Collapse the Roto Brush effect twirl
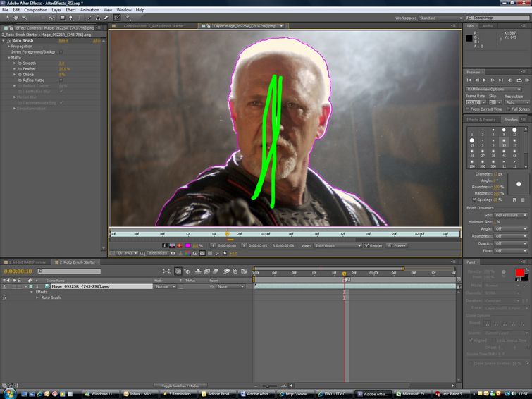The height and width of the screenshot is (399, 532). click(4, 41)
